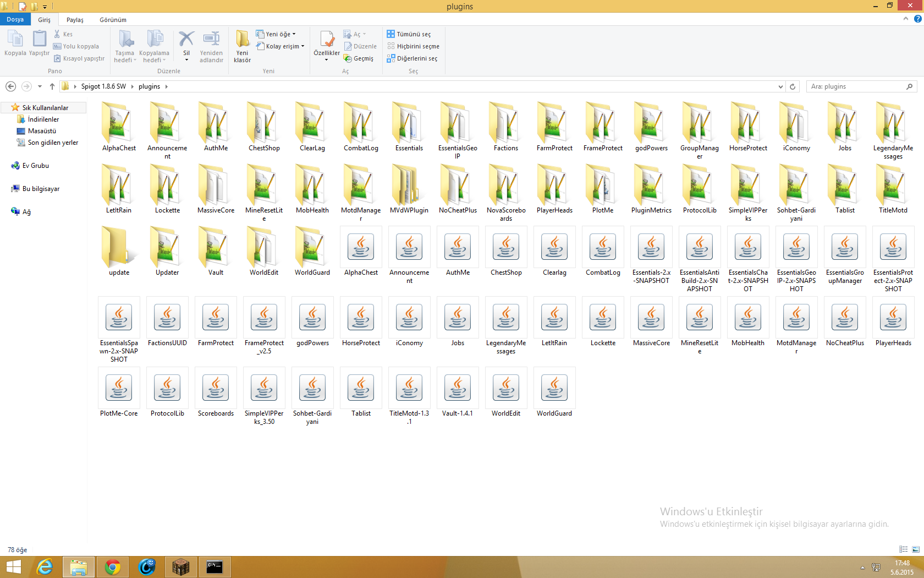Select Masaüstü in the navigation pane

(x=42, y=131)
